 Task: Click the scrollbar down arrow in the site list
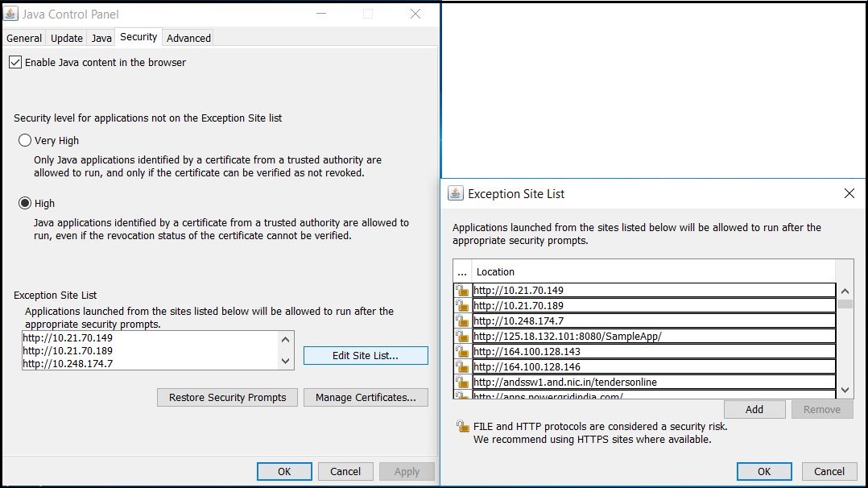pyautogui.click(x=846, y=390)
